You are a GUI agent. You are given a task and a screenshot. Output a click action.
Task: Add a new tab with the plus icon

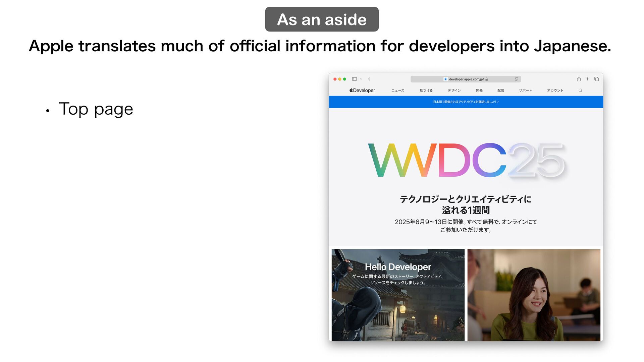click(x=587, y=79)
